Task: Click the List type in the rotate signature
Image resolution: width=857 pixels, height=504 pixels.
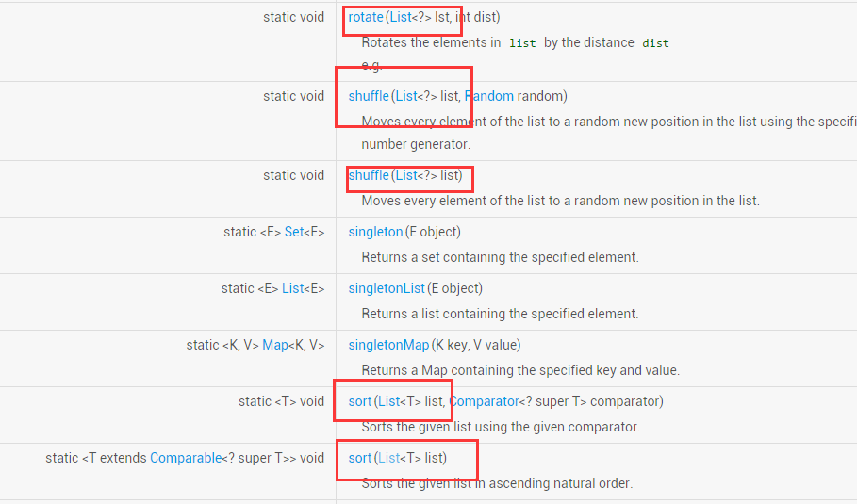Action: [x=403, y=17]
